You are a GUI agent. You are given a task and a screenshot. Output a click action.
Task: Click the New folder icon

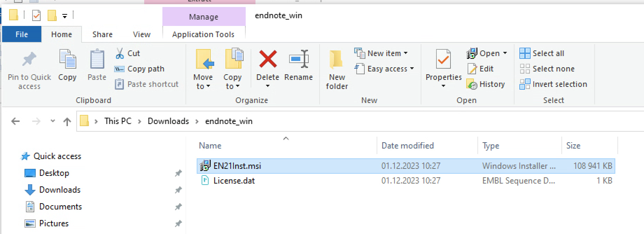click(336, 59)
